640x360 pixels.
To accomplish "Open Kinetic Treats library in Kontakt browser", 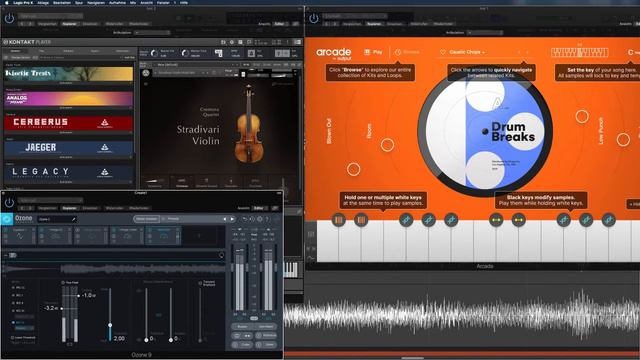I will tap(69, 73).
